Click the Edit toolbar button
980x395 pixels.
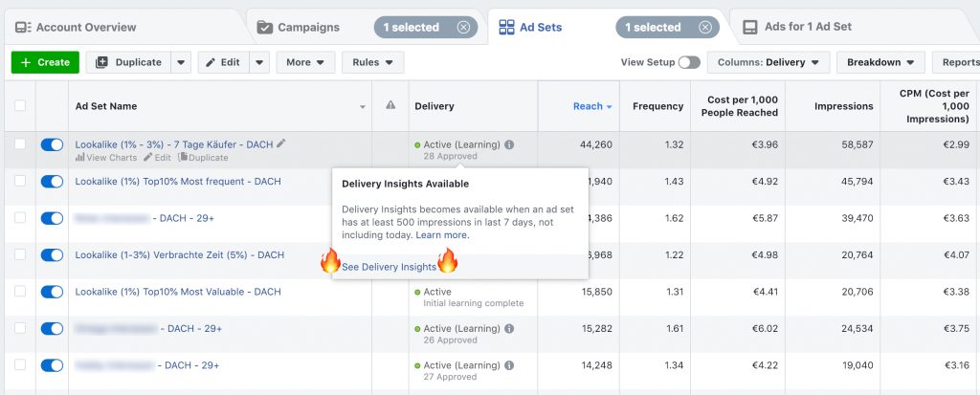(x=224, y=62)
